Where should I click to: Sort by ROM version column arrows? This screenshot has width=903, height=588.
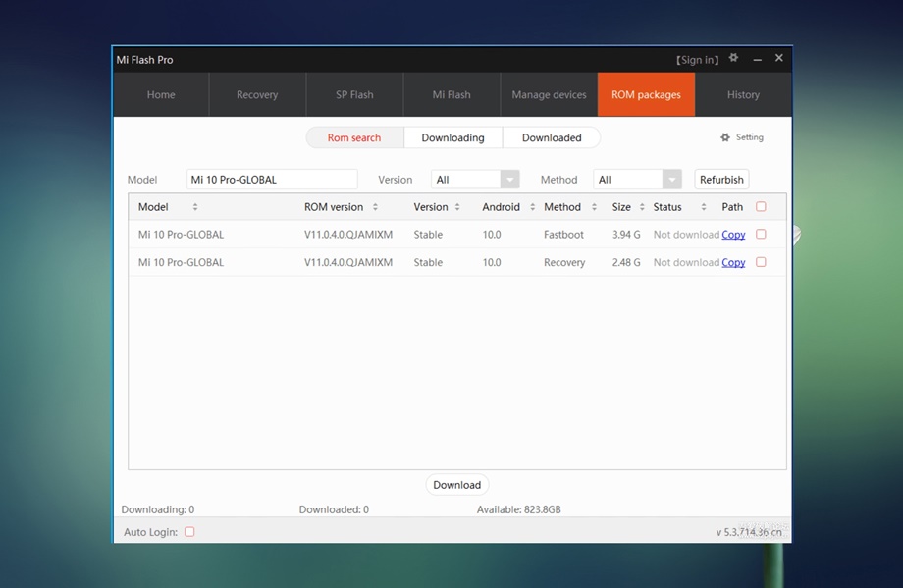(375, 207)
